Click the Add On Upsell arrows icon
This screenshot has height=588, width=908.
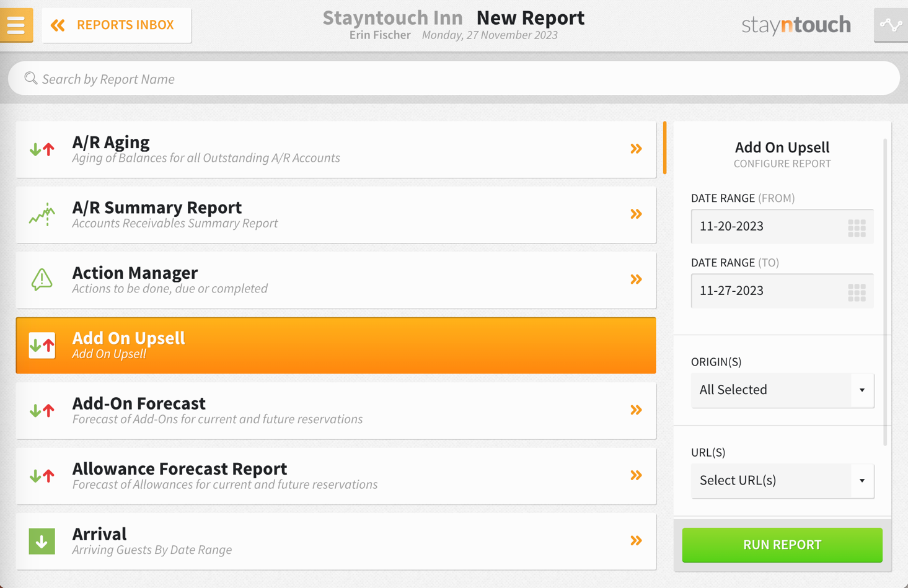42,345
